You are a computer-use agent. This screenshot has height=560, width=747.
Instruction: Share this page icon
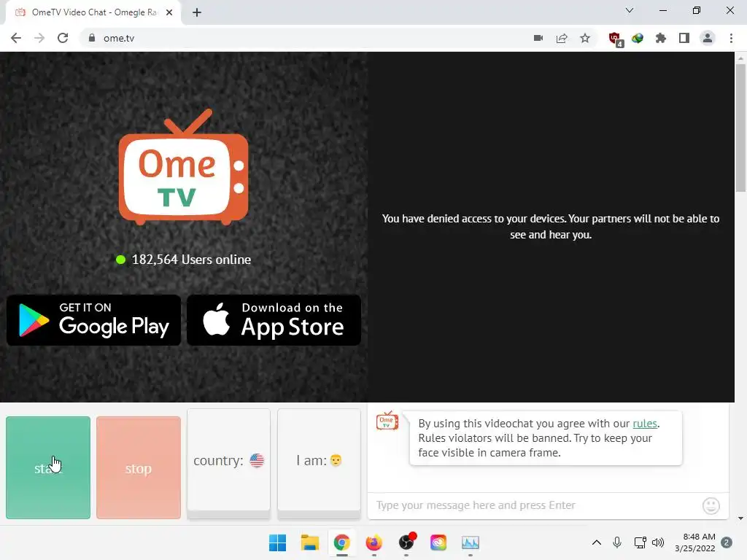(562, 38)
